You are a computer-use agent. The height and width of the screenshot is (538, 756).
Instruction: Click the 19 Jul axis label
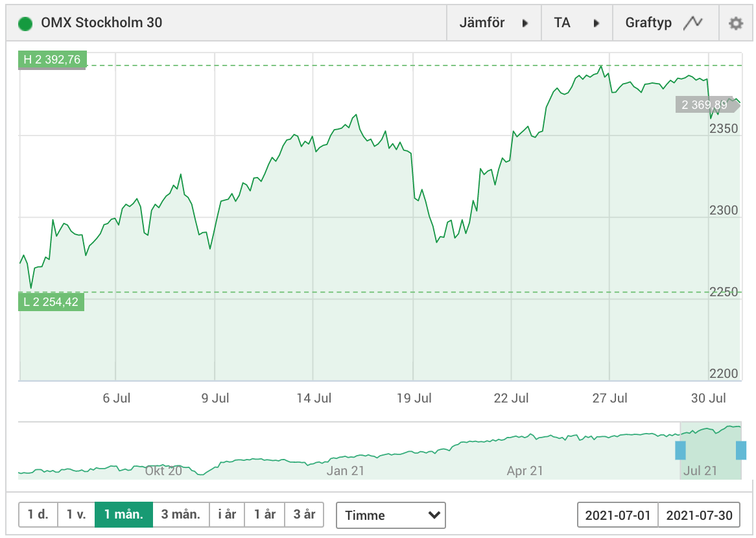click(x=414, y=398)
